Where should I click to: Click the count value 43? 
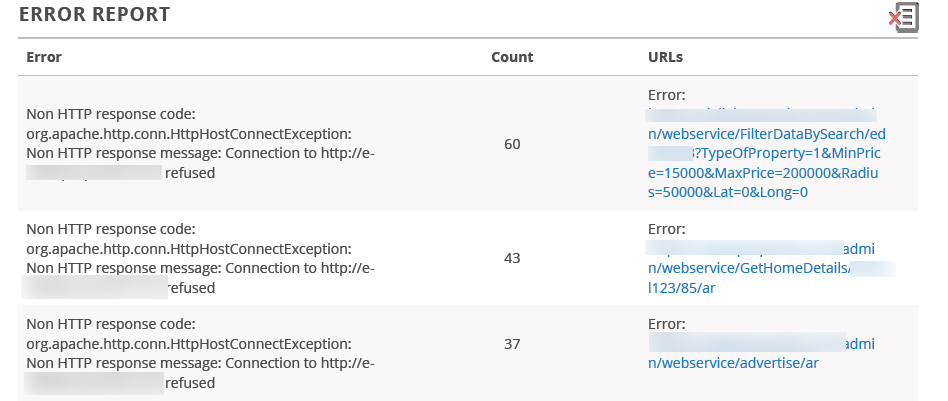(512, 258)
